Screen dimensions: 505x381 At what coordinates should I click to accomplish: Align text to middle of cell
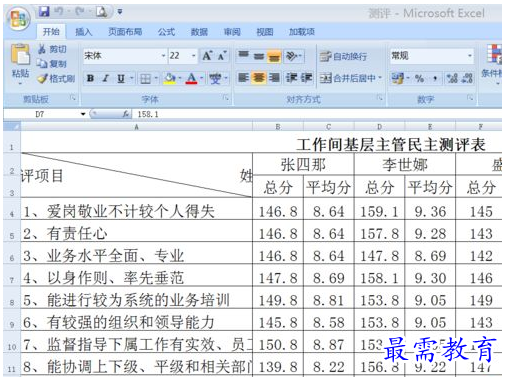click(x=259, y=56)
